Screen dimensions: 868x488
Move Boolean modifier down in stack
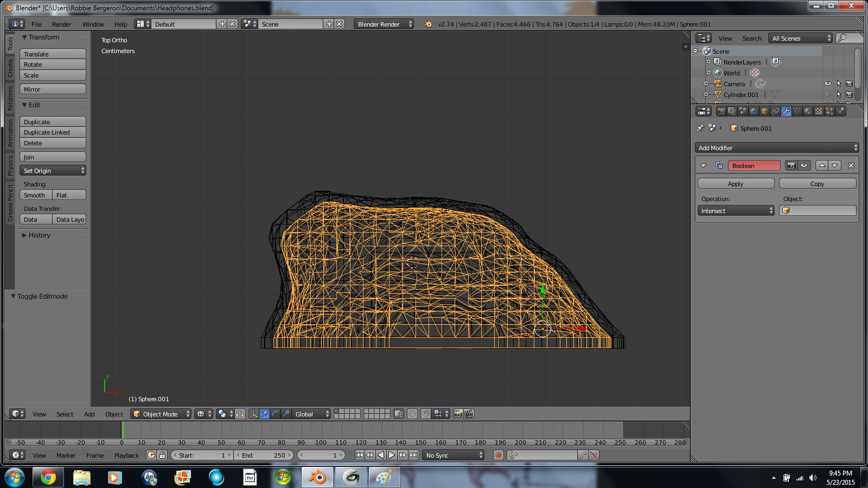point(835,165)
